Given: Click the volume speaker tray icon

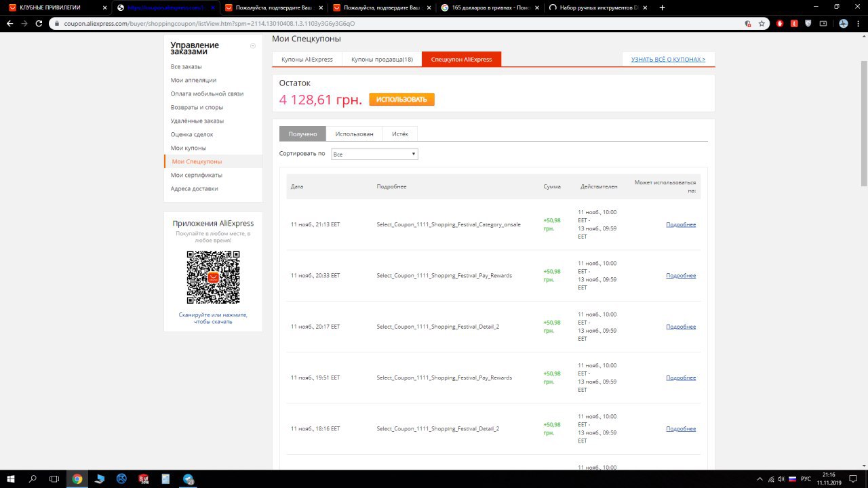Looking at the screenshot, I should pyautogui.click(x=780, y=479).
